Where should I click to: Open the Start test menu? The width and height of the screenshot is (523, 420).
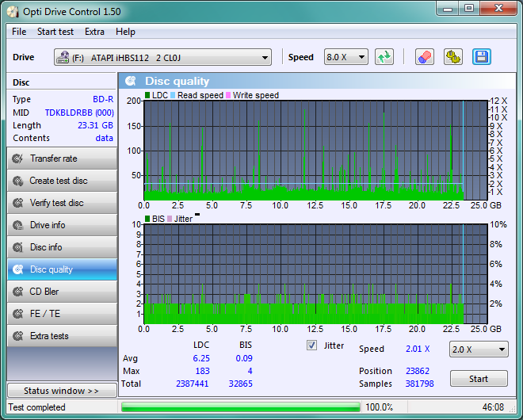pos(55,32)
